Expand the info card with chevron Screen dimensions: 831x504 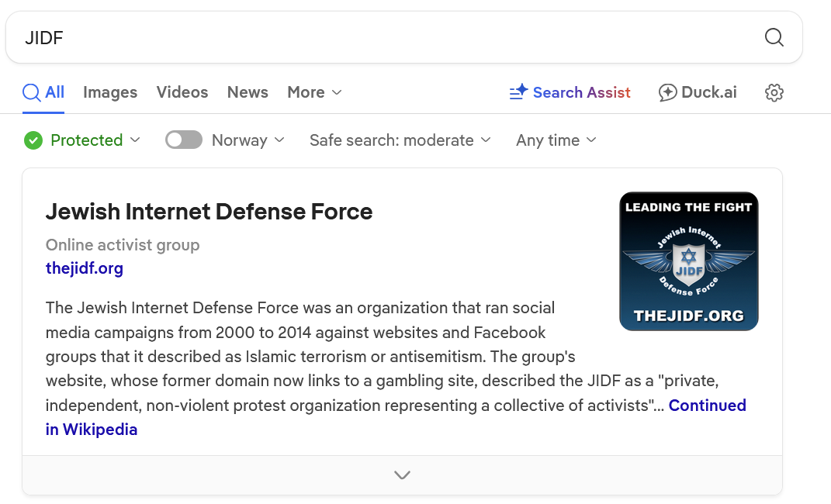(x=402, y=475)
